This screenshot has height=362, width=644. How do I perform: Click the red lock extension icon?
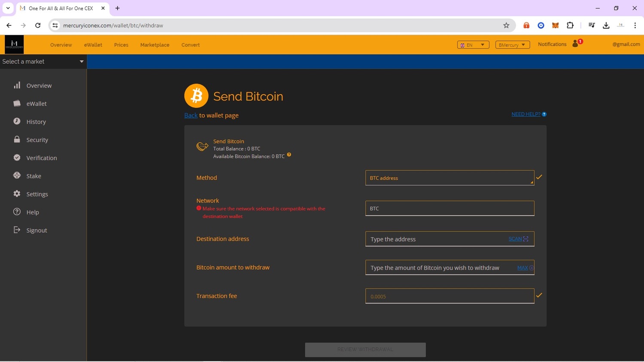(x=526, y=25)
